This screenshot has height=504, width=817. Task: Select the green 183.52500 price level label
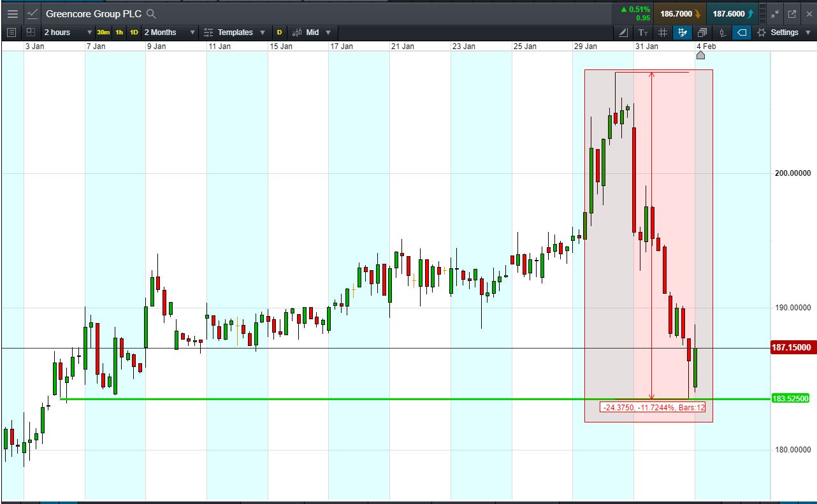[790, 399]
